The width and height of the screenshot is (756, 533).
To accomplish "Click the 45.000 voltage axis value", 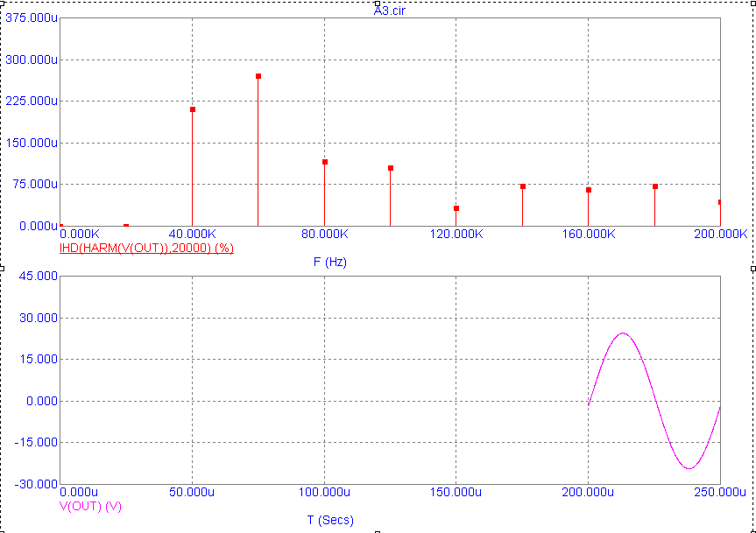I will [38, 276].
